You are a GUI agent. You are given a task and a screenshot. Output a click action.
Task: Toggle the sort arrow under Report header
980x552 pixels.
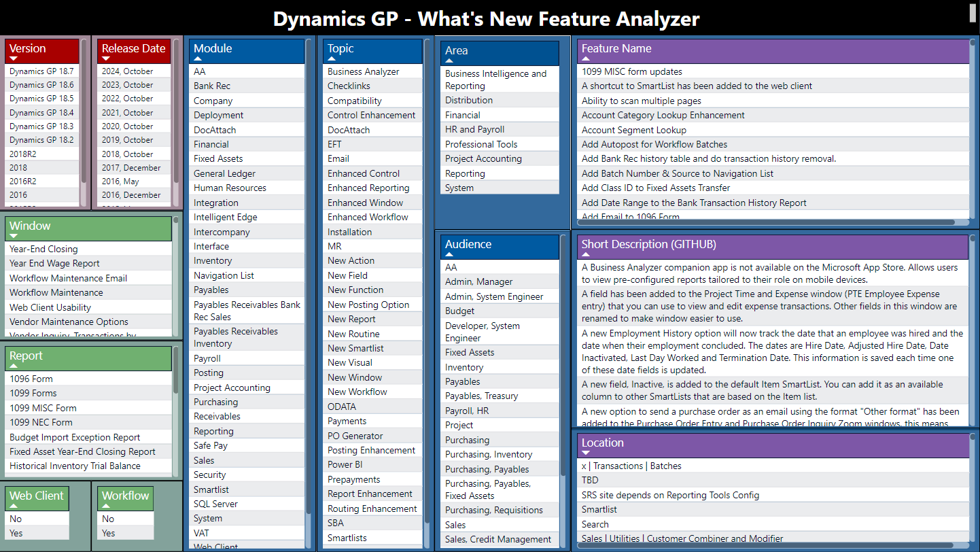(14, 366)
